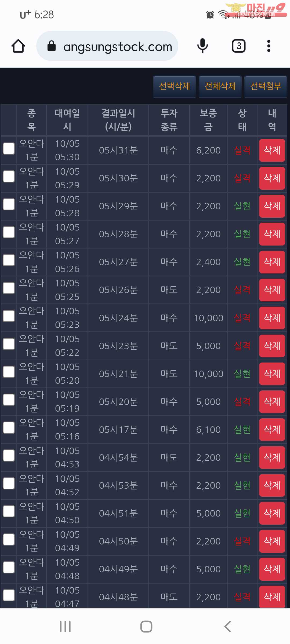
Task: Click the 선택삭제 button
Action: pyautogui.click(x=175, y=86)
